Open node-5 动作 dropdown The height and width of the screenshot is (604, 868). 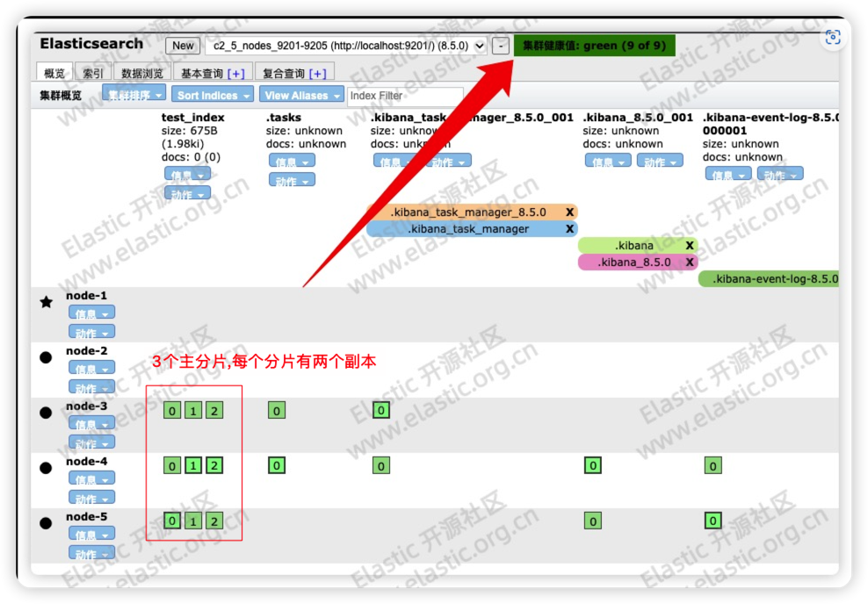click(92, 553)
